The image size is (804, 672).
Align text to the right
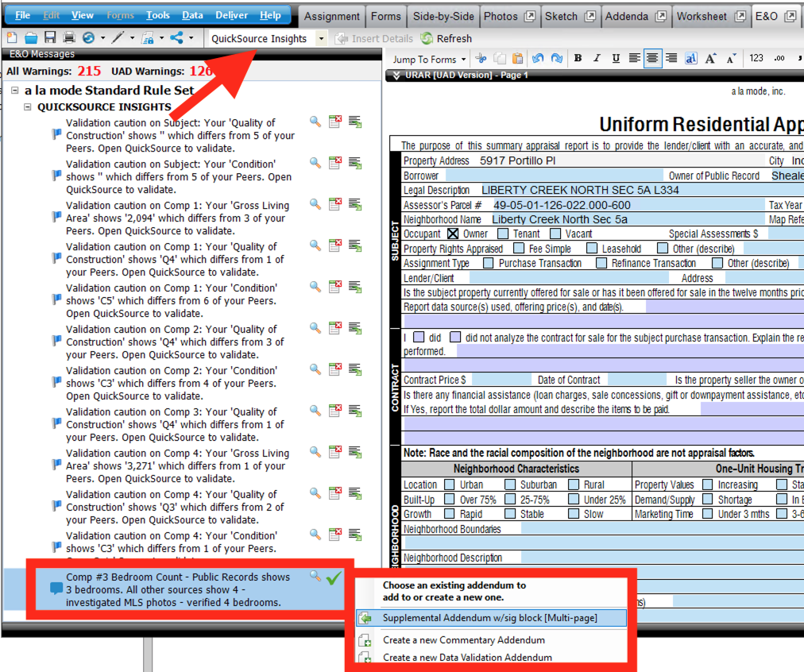pos(671,59)
